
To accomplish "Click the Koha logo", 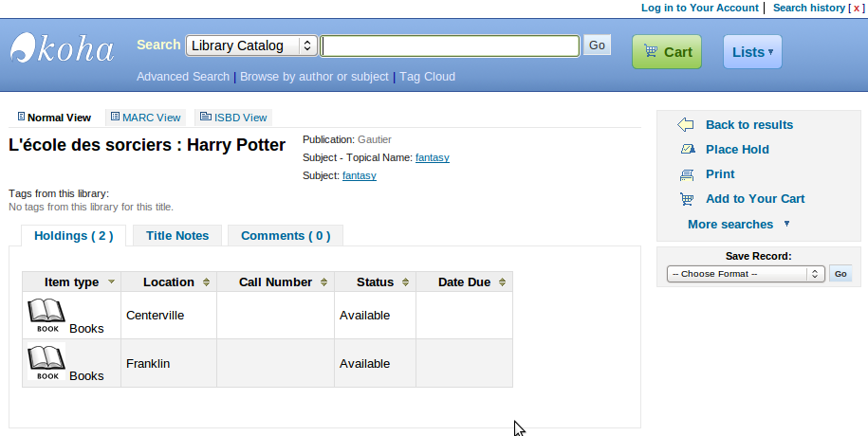I will (x=63, y=48).
